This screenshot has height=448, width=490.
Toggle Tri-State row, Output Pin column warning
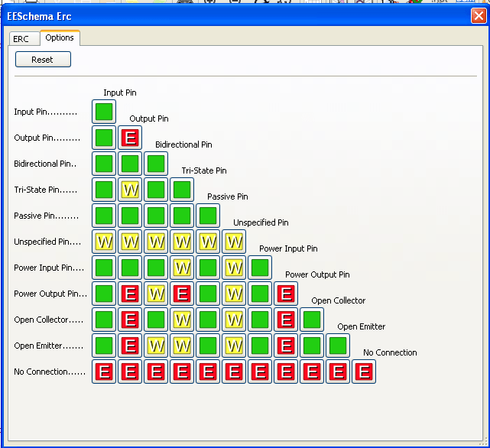click(x=130, y=190)
